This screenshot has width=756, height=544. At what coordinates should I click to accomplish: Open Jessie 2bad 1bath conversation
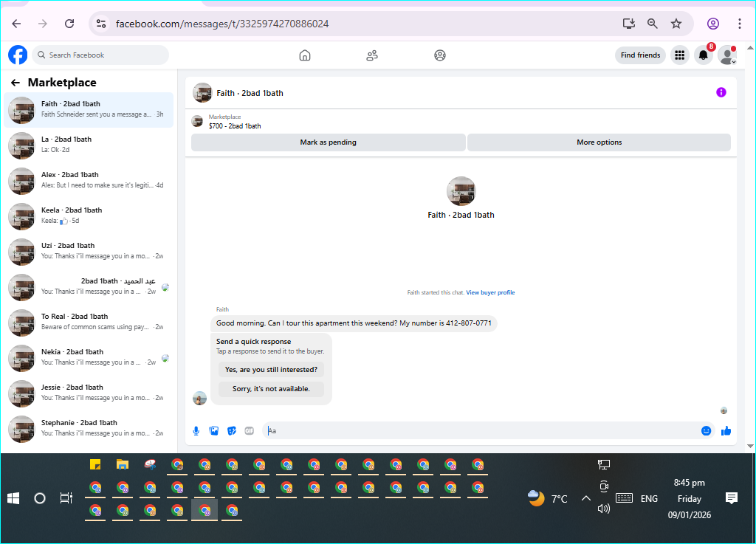coord(89,393)
